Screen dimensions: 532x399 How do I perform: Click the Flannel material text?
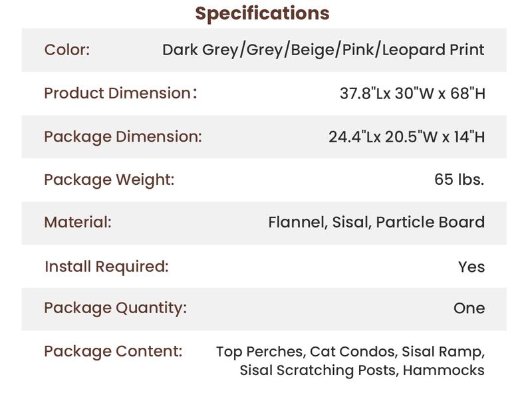297,222
